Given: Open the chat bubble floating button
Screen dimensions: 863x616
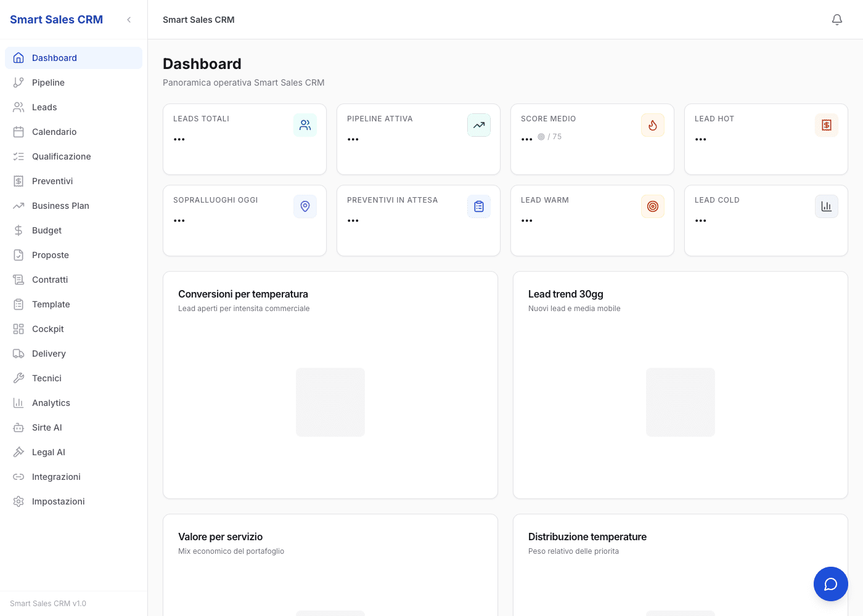Looking at the screenshot, I should point(831,584).
